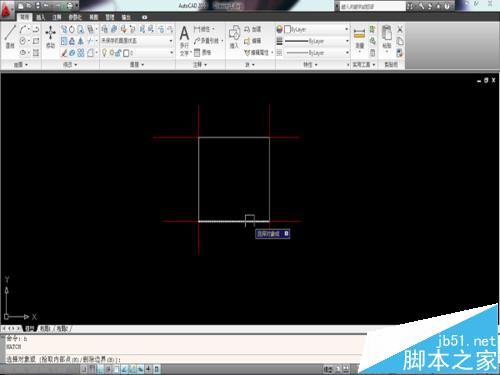Open the Layer Properties manager icon
Viewport: 500px width, 375px height.
104,29
